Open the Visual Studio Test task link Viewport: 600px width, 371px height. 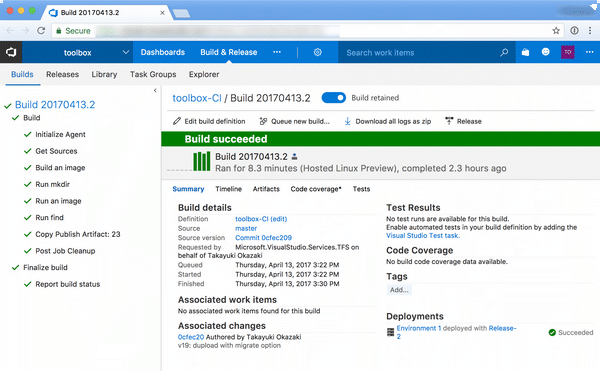coord(423,236)
